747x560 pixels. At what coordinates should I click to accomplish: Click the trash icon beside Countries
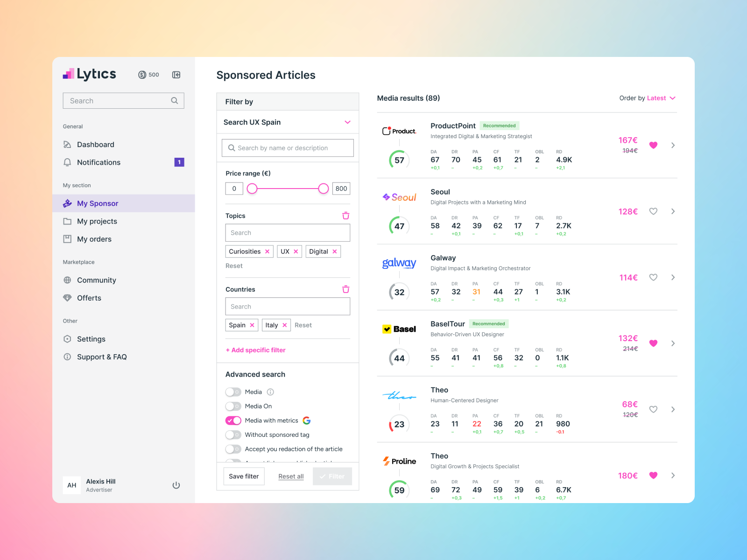345,289
